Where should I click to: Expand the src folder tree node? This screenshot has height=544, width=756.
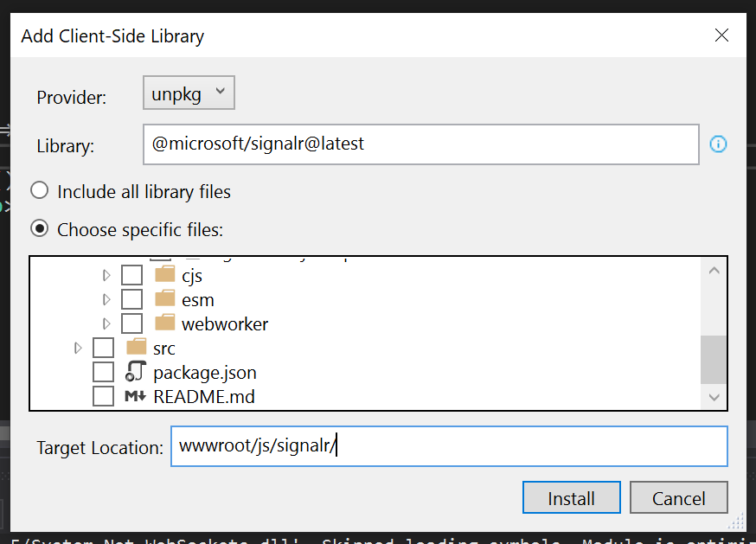[x=79, y=349]
